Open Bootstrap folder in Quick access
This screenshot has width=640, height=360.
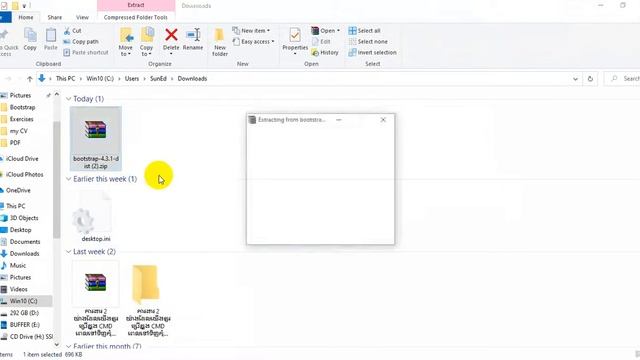point(18,107)
